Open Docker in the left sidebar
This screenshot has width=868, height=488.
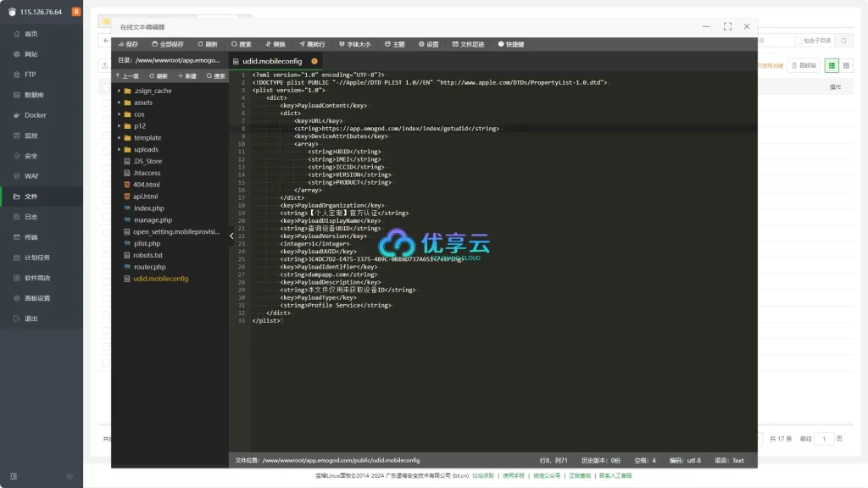tap(36, 115)
